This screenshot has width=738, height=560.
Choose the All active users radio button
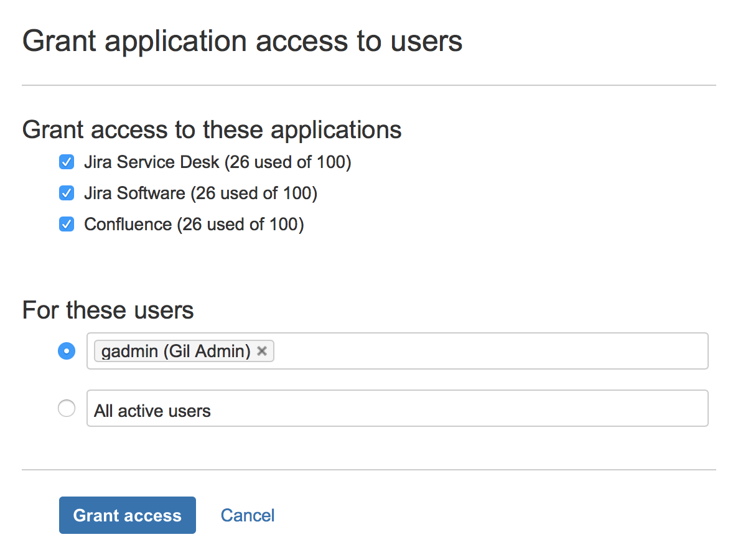pyautogui.click(x=67, y=408)
